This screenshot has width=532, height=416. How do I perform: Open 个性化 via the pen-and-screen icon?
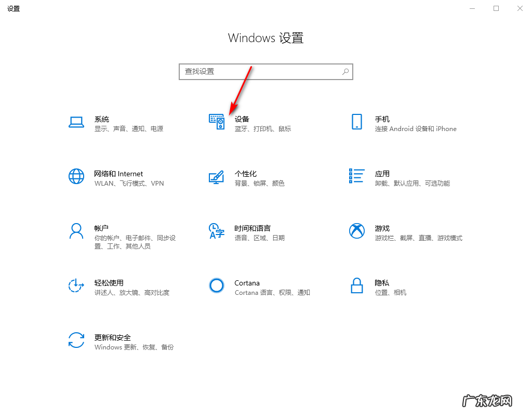[217, 177]
